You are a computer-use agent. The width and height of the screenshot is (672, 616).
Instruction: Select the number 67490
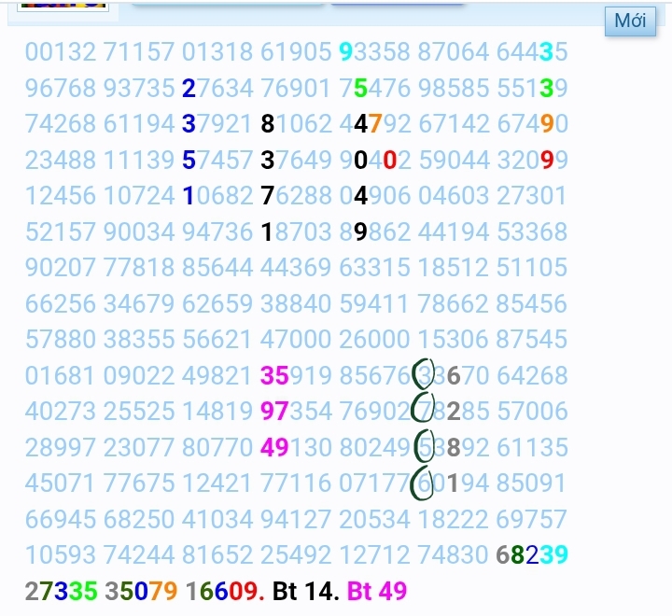tap(532, 124)
